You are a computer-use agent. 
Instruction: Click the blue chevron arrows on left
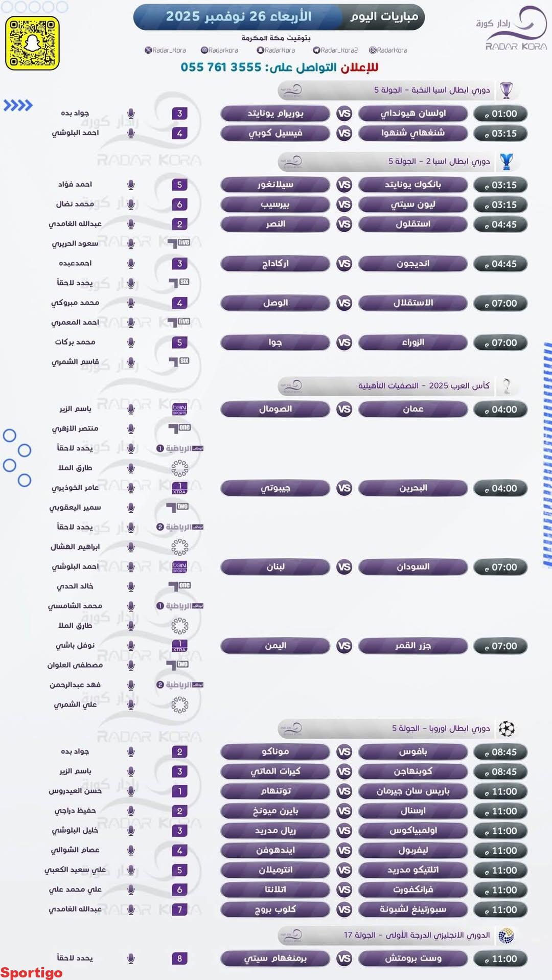click(18, 106)
